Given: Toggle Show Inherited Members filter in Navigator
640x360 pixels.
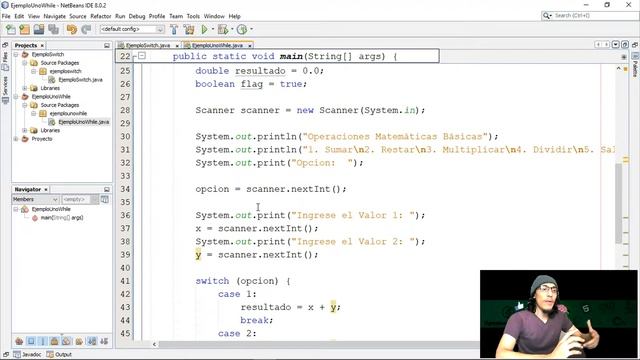Looking at the screenshot, I should [19, 341].
